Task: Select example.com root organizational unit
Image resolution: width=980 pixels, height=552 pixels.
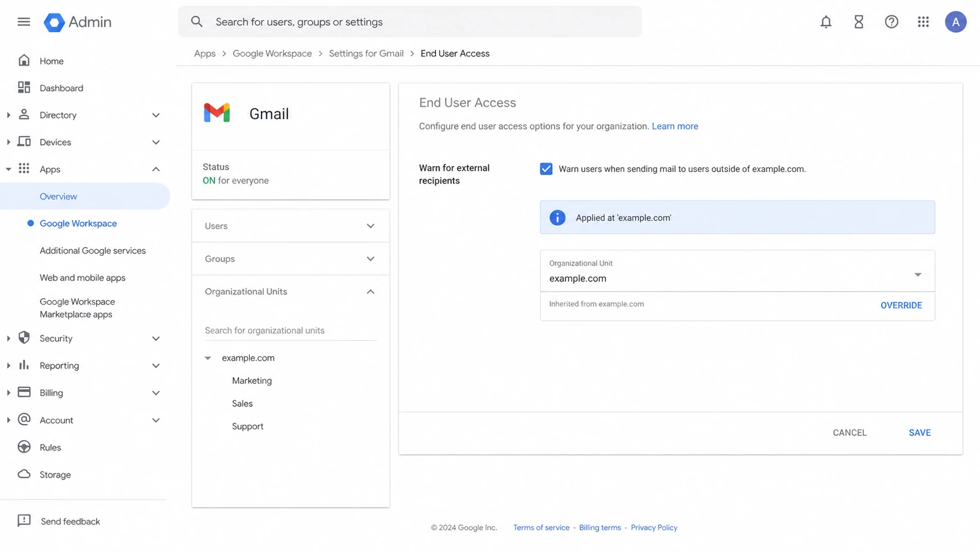Action: point(248,358)
